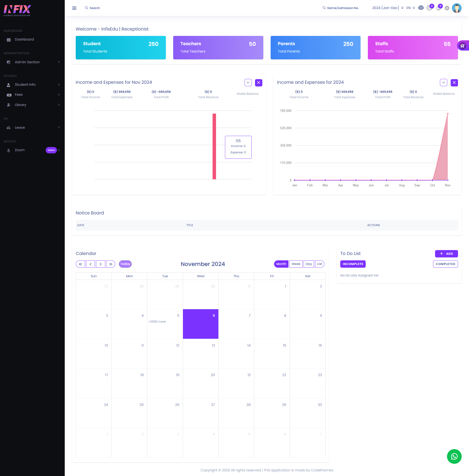Show the Completed to-do list

[x=445, y=264]
